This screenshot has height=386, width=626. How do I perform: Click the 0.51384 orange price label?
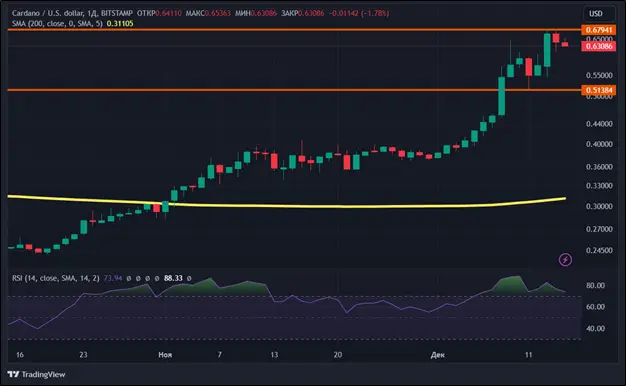tap(599, 90)
